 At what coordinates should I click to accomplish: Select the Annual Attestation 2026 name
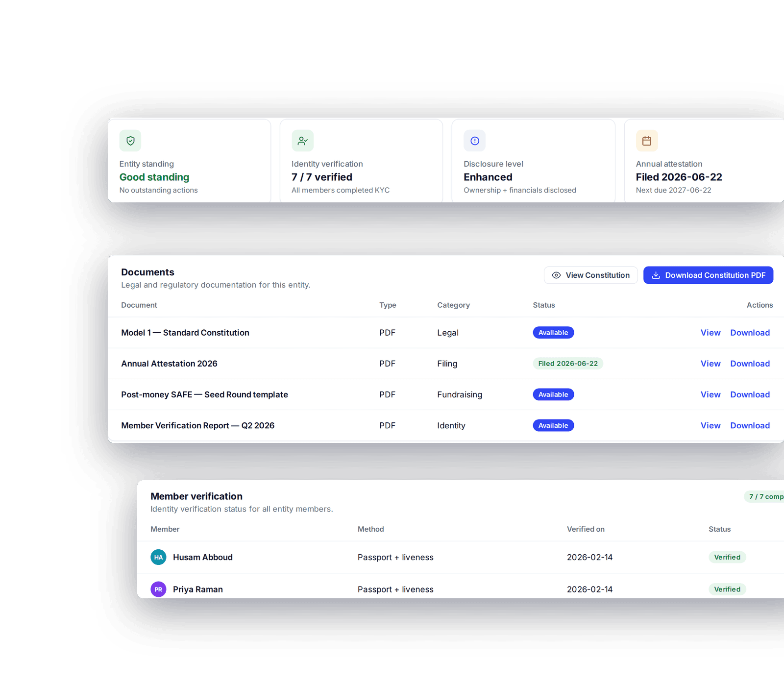coord(169,364)
